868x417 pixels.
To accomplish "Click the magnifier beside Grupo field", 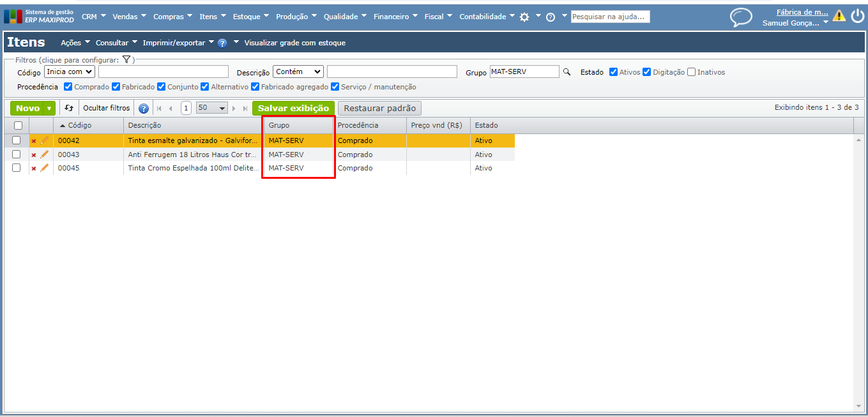I will coord(566,72).
